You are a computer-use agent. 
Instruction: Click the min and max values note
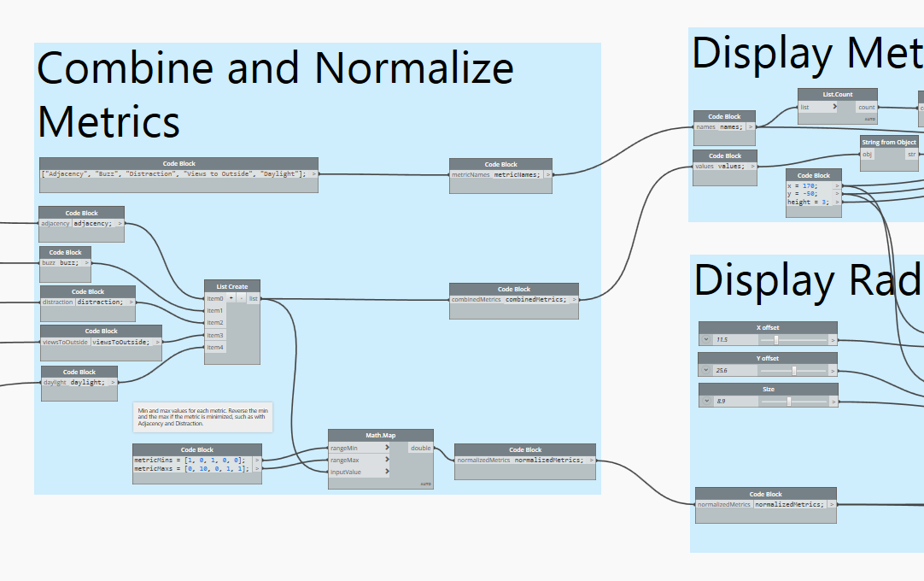202,417
